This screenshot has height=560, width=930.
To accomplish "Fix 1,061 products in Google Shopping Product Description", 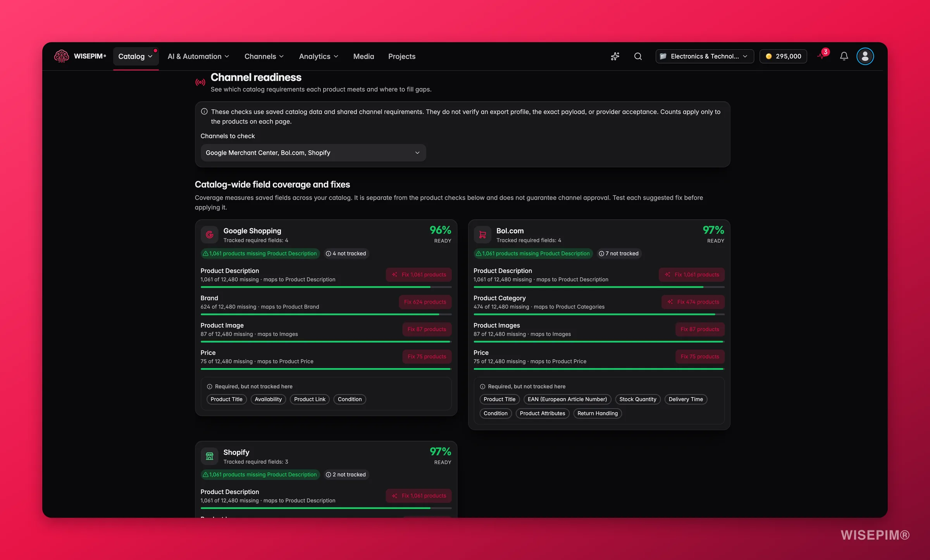I will [418, 274].
